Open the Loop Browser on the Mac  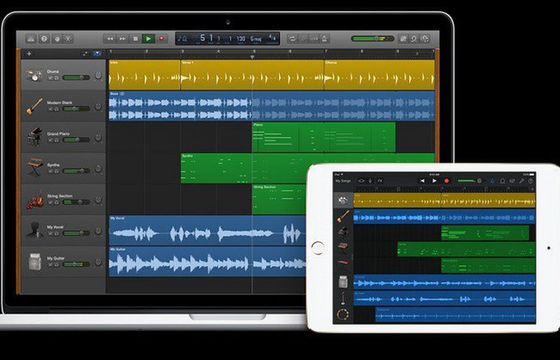tap(414, 39)
